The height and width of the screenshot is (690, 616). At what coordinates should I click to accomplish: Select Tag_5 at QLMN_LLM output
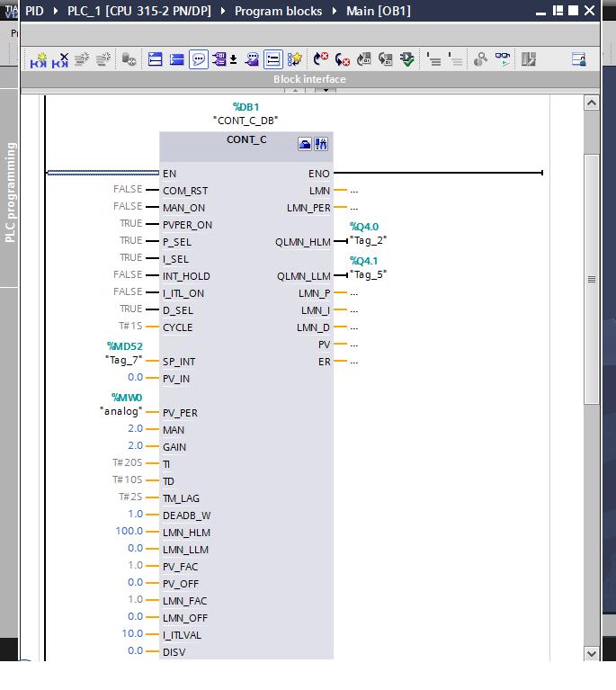coord(369,275)
